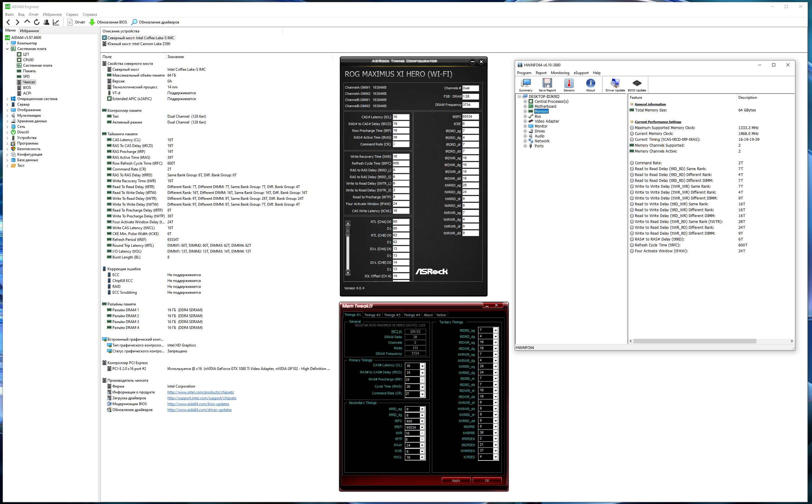Open the Сервис menu in AIDA64
This screenshot has width=812, height=504.
coord(72,14)
